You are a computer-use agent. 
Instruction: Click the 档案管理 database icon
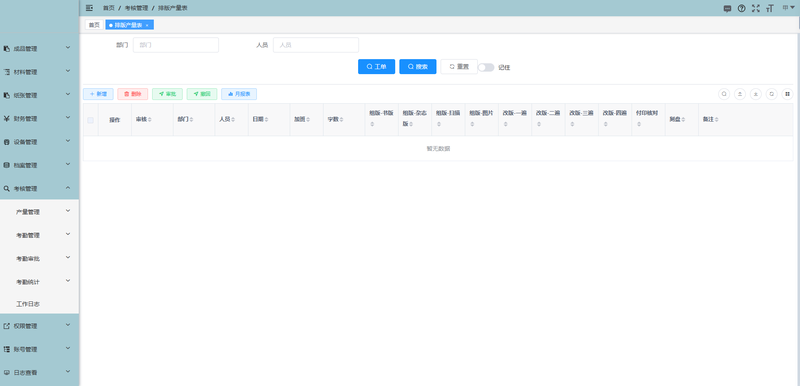pyautogui.click(x=7, y=165)
